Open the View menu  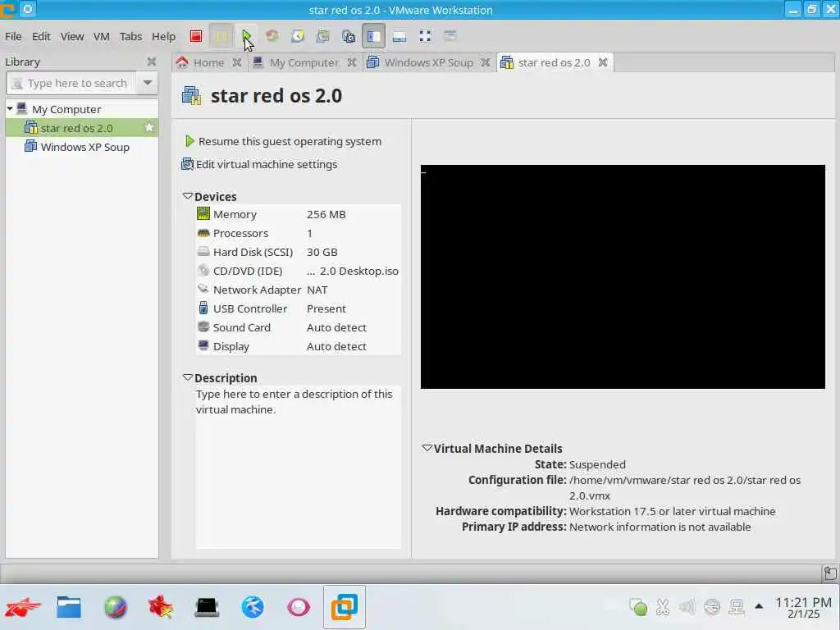[72, 36]
